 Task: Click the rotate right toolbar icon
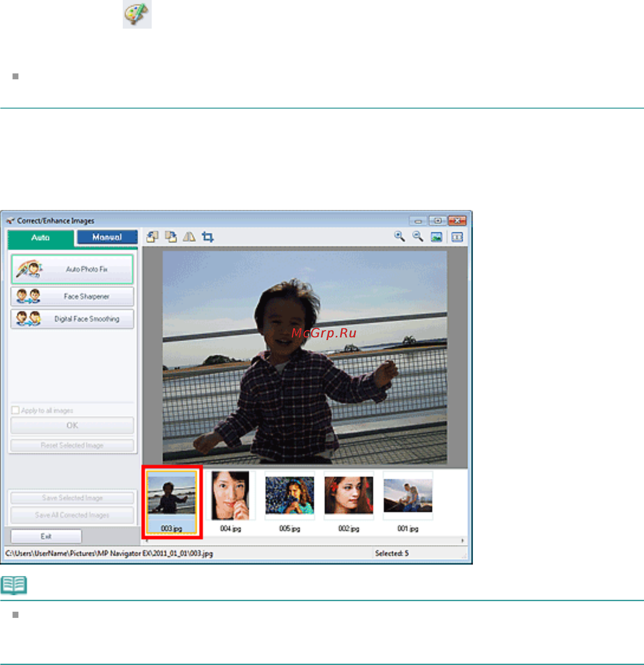(x=170, y=236)
